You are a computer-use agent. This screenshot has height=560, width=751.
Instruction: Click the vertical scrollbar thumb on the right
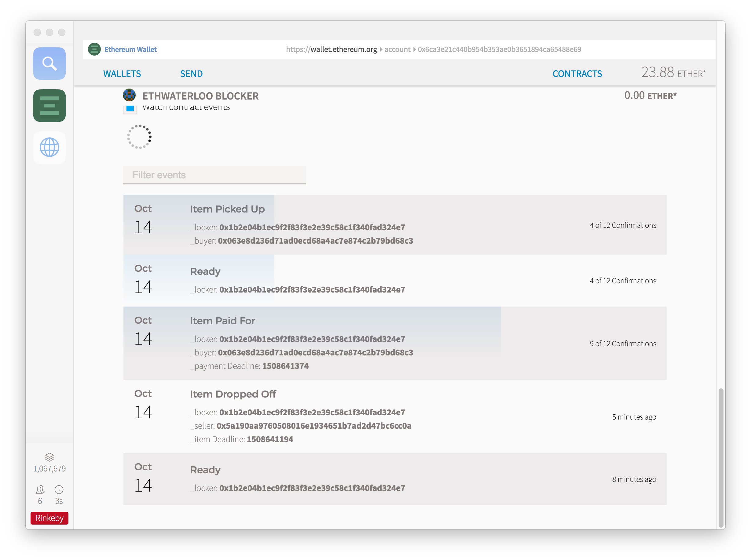tap(721, 458)
